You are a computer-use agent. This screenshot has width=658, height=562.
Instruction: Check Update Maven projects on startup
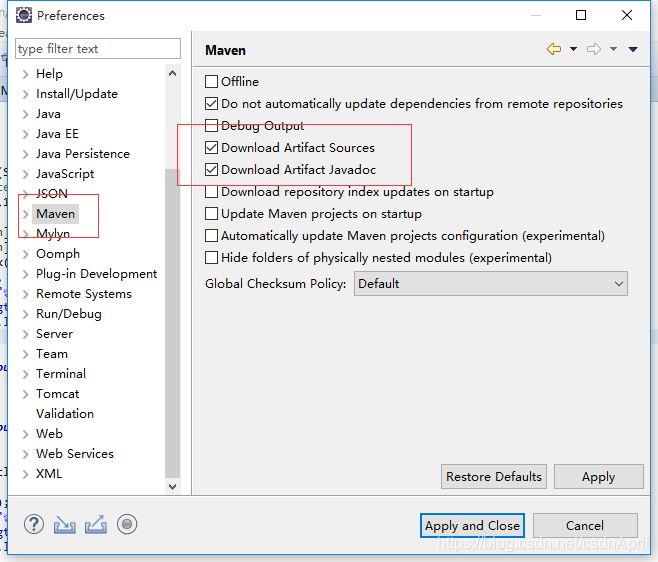[x=212, y=214]
